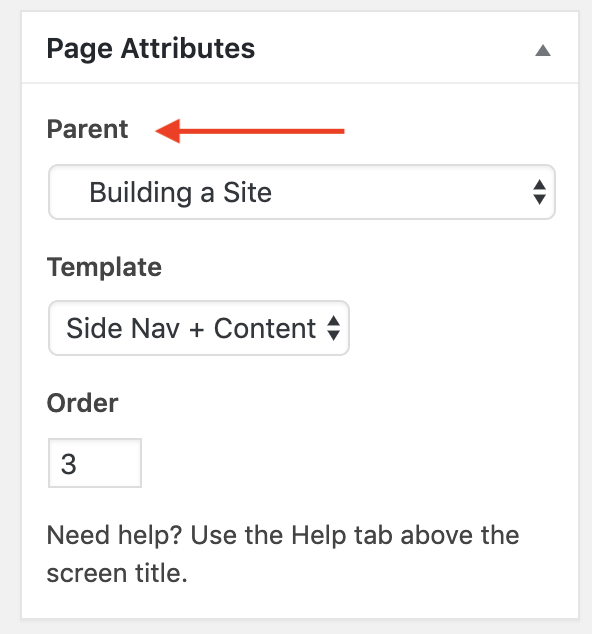Select the Parent field label
The image size is (592, 634).
tap(87, 129)
